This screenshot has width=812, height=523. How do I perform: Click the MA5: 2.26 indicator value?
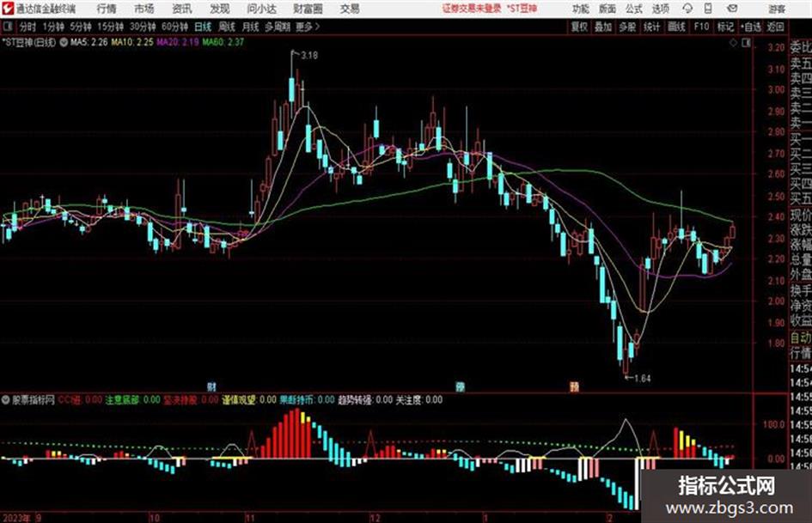[89, 42]
